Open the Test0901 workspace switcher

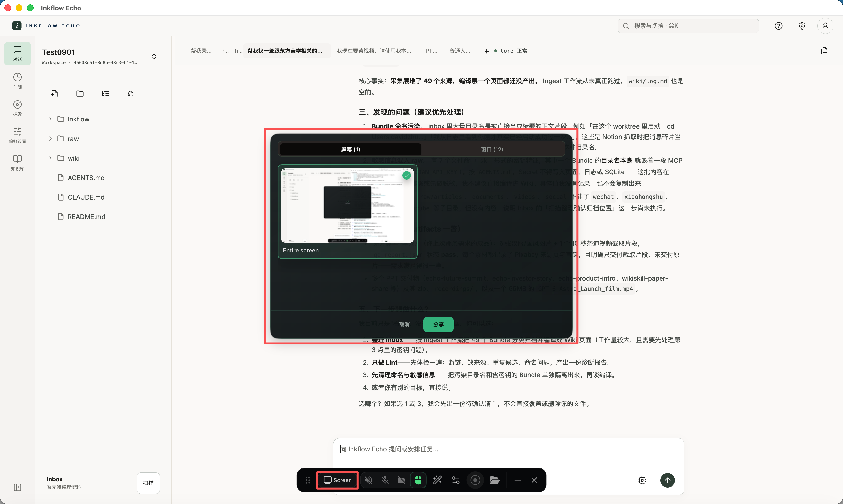(x=154, y=56)
